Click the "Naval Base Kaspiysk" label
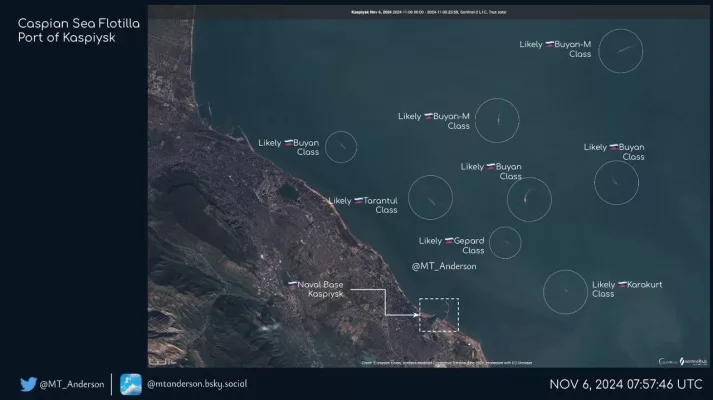The image size is (713, 400). click(320, 289)
